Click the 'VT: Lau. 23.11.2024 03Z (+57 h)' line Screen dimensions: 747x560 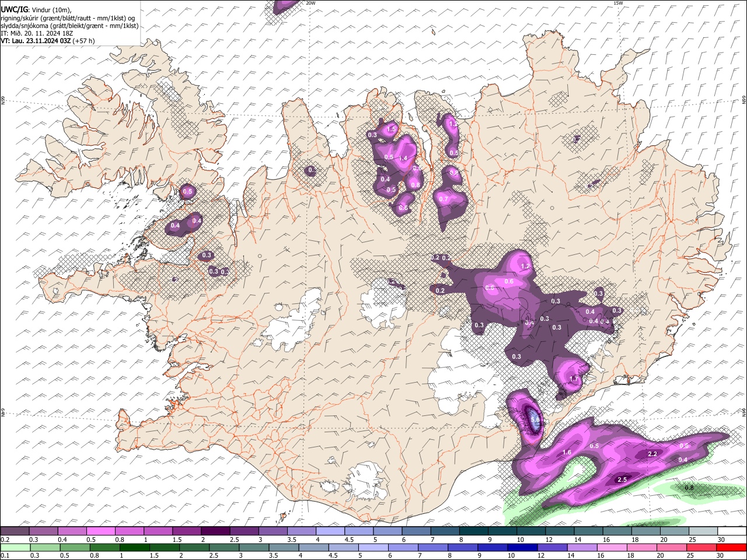pos(48,41)
